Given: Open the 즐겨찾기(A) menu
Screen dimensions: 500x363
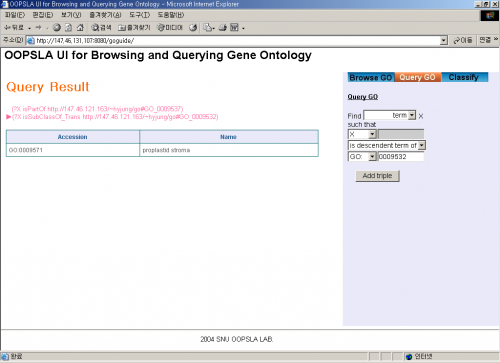Looking at the screenshot, I should click(105, 15).
